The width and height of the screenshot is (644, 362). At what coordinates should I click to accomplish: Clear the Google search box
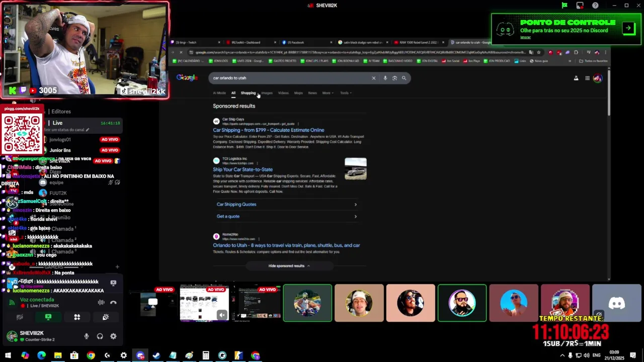point(373,78)
